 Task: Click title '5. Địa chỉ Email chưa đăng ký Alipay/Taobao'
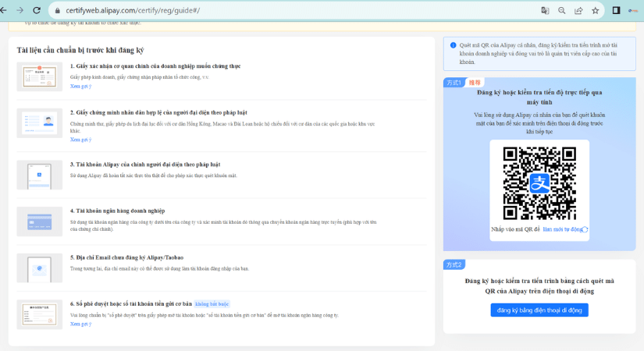[x=126, y=258]
